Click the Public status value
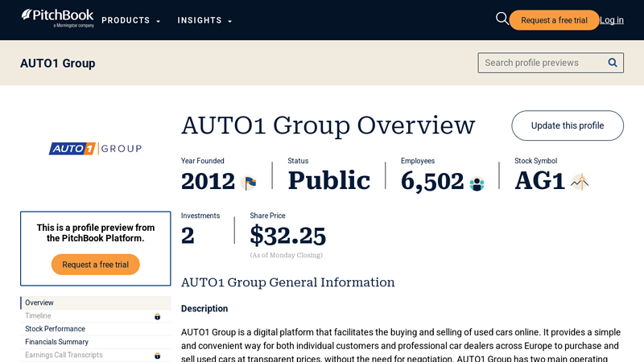 pos(329,180)
